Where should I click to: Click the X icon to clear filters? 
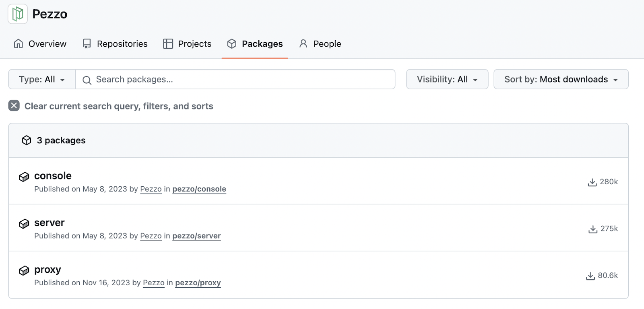(14, 106)
